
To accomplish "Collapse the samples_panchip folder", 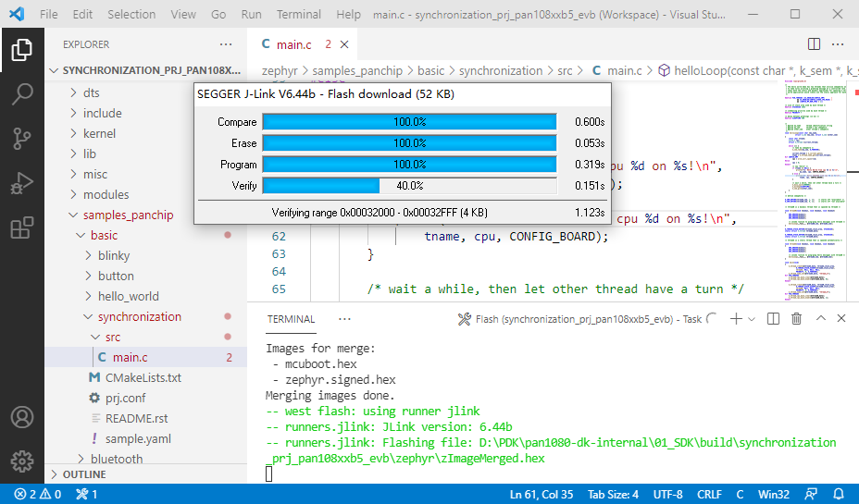I will (145, 215).
